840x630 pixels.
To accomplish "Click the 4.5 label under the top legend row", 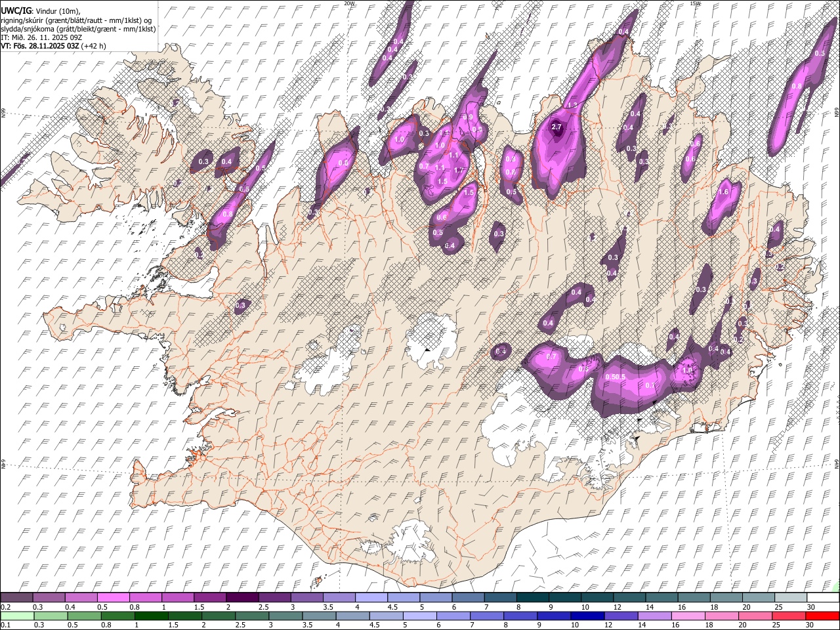I will click(x=392, y=607).
